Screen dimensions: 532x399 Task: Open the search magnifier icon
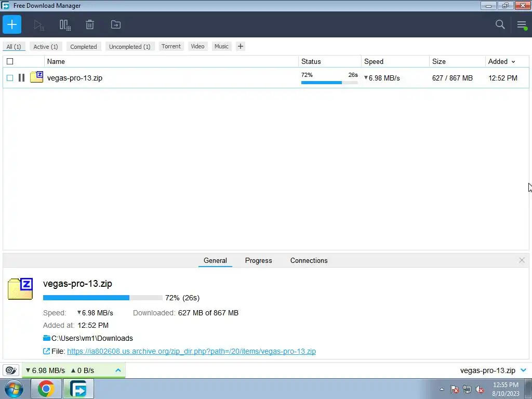click(x=500, y=24)
